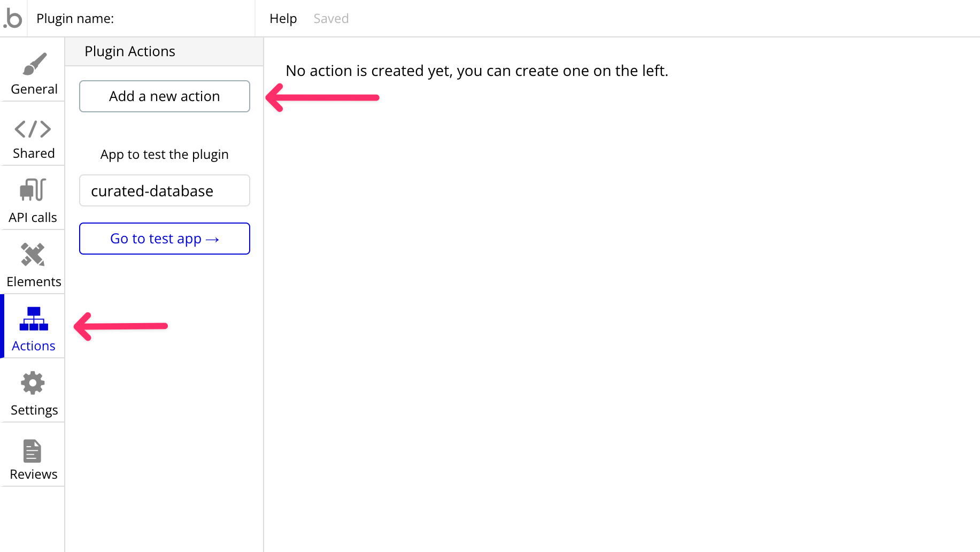This screenshot has width=980, height=552.
Task: Open the Settings gear icon
Action: pyautogui.click(x=33, y=383)
